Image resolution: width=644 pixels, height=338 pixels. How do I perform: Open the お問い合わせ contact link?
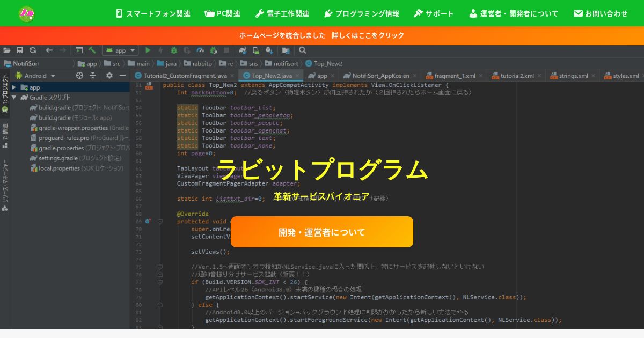[x=601, y=13]
